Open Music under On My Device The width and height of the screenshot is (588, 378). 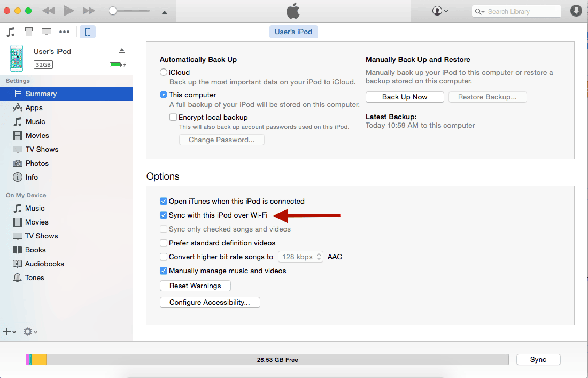(x=66, y=208)
